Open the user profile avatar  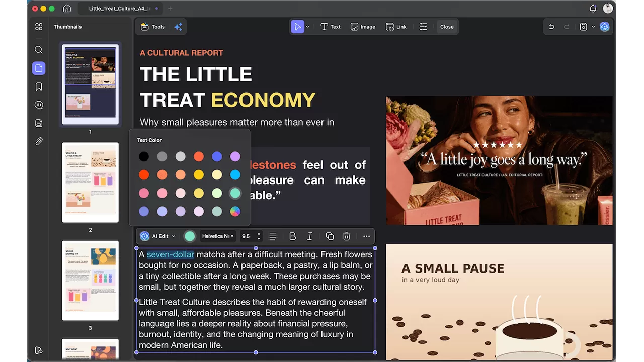pos(608,8)
